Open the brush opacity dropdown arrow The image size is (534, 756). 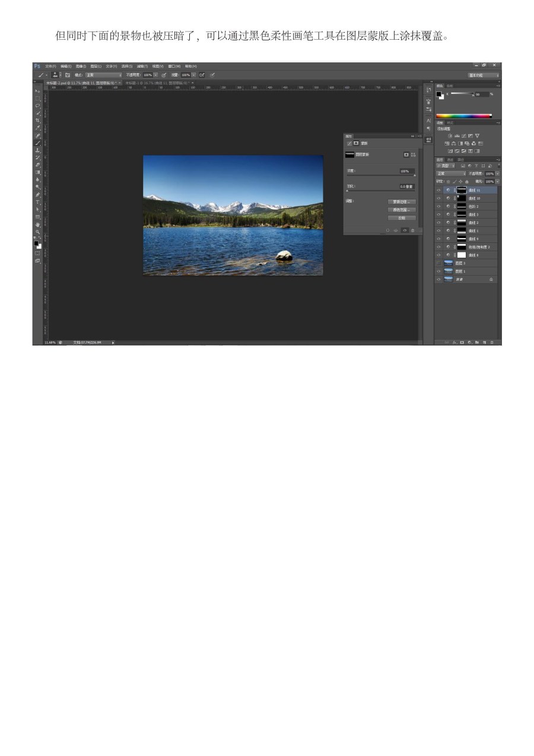pos(156,75)
